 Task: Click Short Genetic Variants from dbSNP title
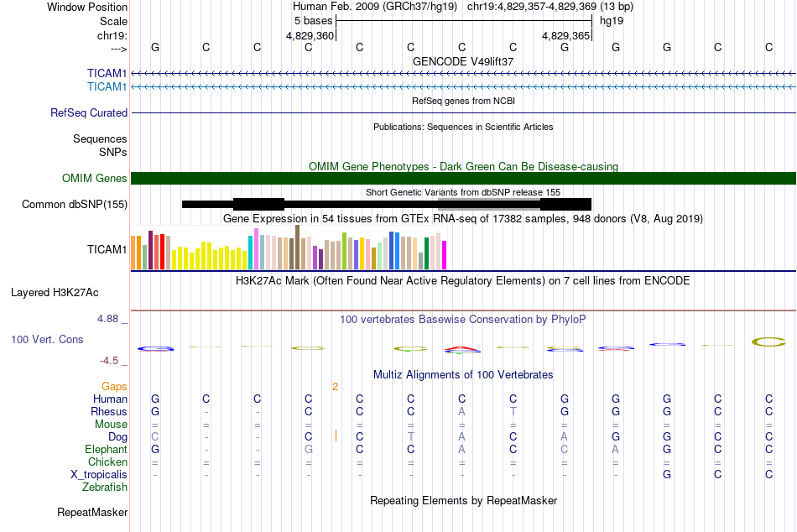[463, 192]
